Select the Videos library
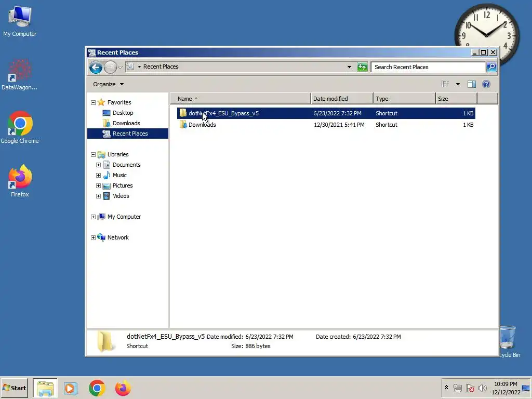532x399 pixels. tap(121, 196)
